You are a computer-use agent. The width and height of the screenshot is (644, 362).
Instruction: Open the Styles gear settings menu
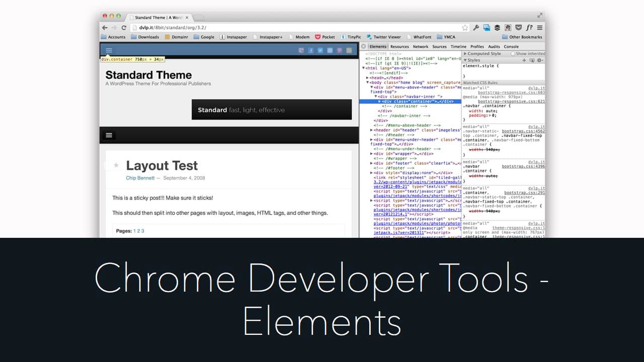click(539, 60)
